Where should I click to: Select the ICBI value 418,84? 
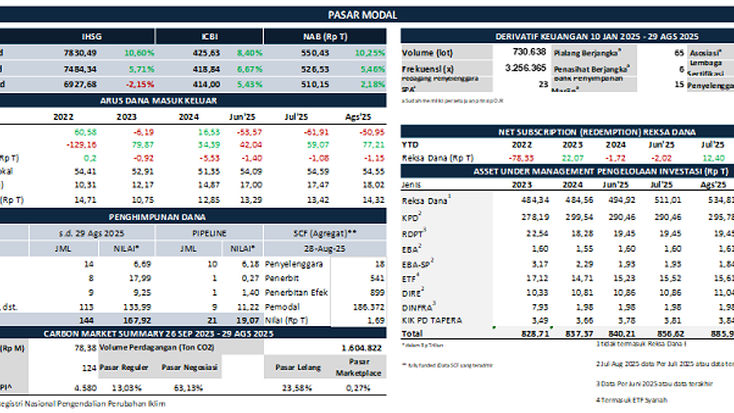point(206,69)
